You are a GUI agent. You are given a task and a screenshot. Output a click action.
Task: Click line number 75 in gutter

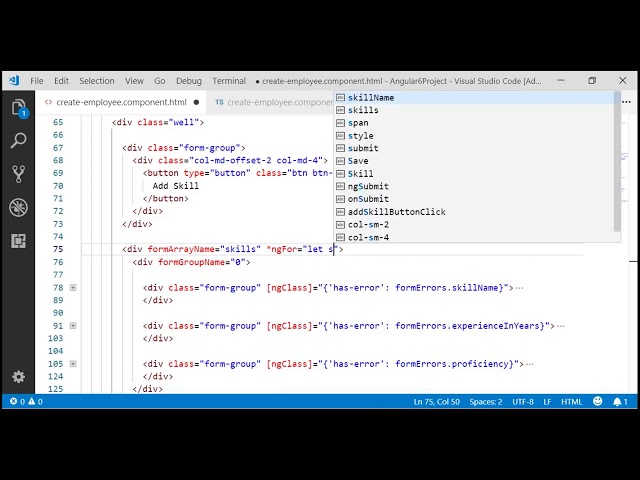(x=58, y=249)
